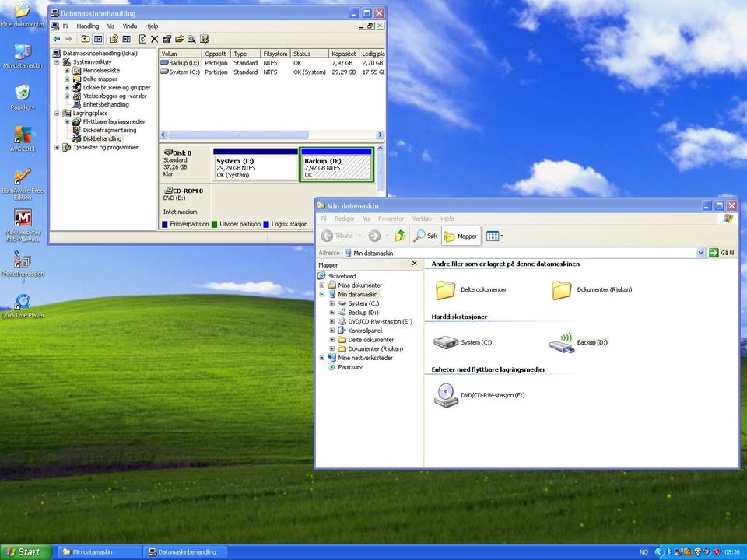Viewport: 747px width, 560px height.
Task: Expand the Tjenester og programmer node
Action: click(x=57, y=148)
